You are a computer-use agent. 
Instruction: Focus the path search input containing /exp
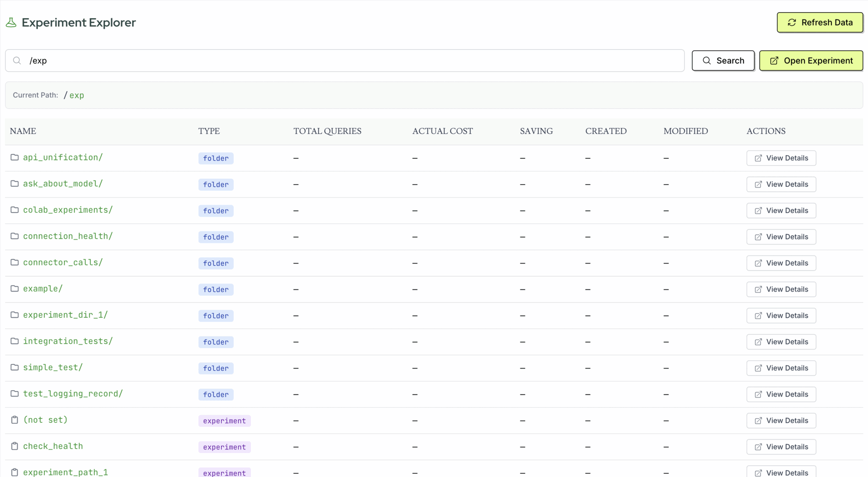click(344, 61)
